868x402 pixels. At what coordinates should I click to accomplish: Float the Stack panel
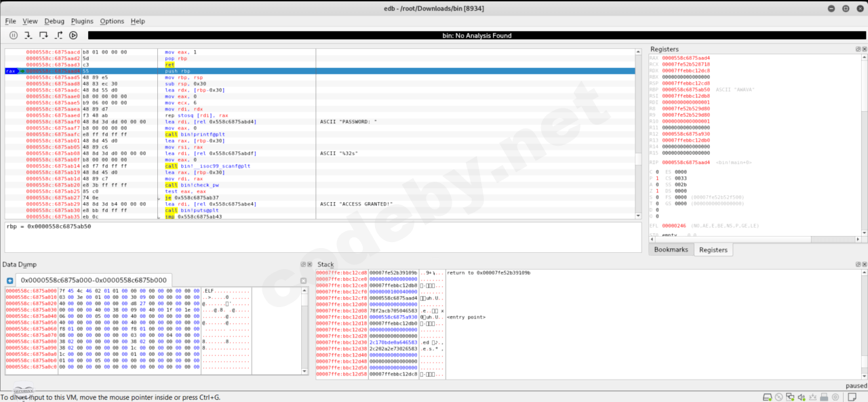pyautogui.click(x=856, y=264)
